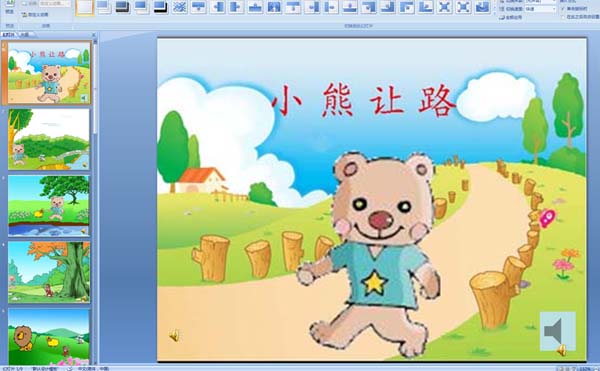Select the second slide thumbnail with the bridge scene
Viewport: 600px width, 371px height.
click(x=49, y=139)
